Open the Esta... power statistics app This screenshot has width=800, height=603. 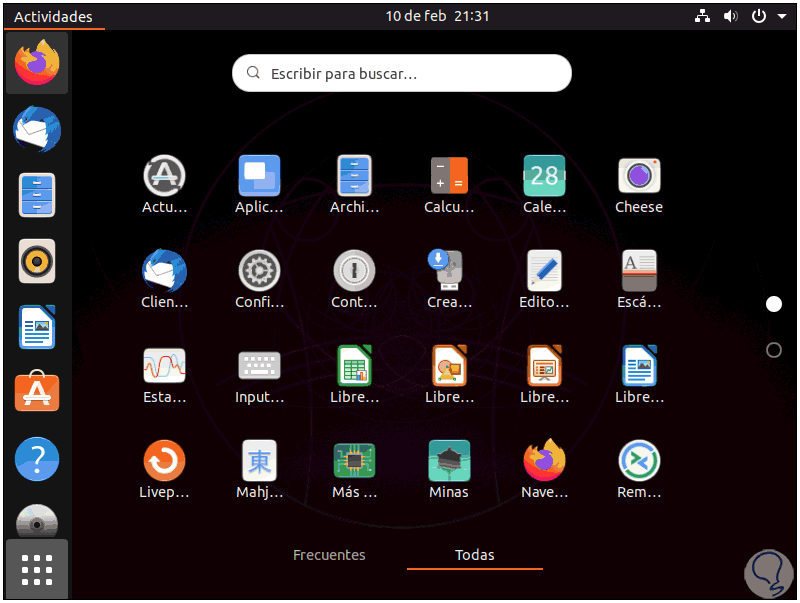(x=164, y=375)
